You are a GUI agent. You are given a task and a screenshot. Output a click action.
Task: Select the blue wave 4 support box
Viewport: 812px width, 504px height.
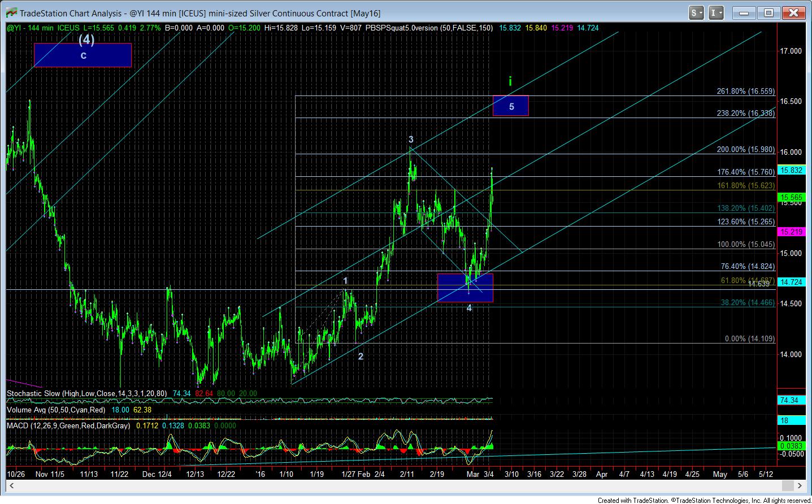[465, 288]
